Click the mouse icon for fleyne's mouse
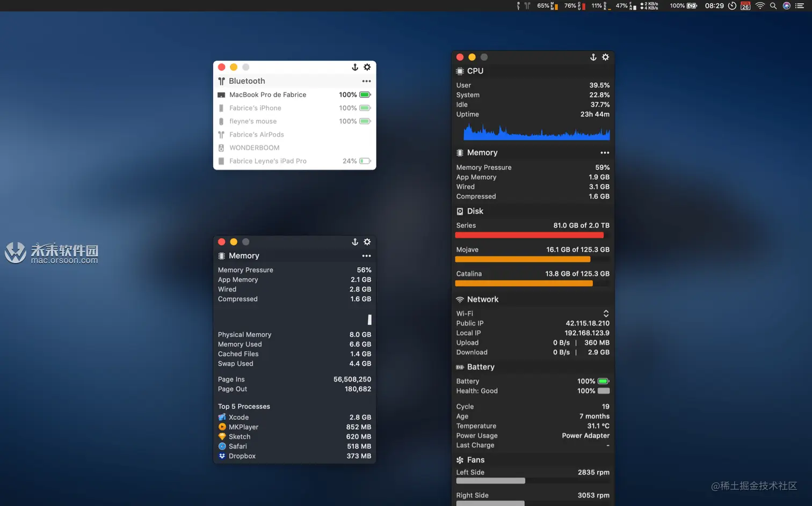Image resolution: width=812 pixels, height=506 pixels. tap(221, 121)
